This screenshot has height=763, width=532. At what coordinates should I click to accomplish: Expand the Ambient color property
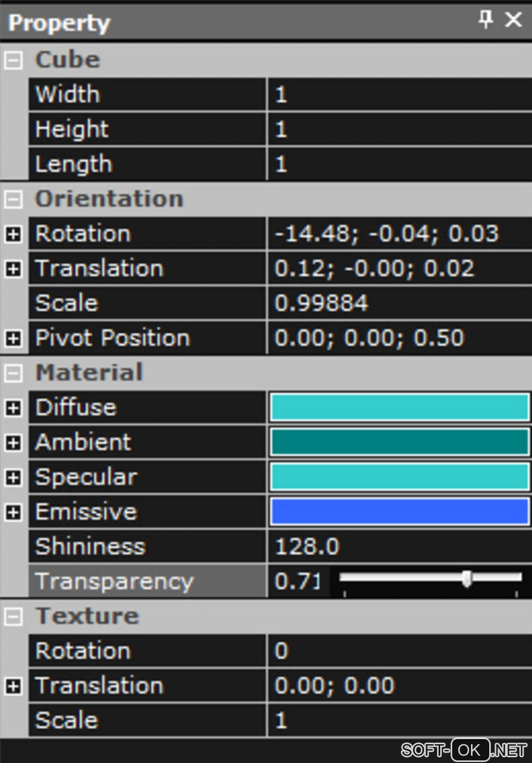click(14, 443)
